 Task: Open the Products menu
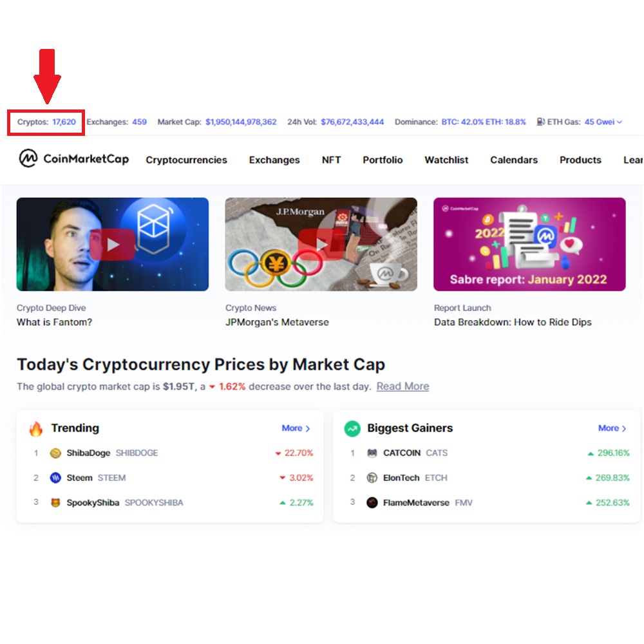580,160
